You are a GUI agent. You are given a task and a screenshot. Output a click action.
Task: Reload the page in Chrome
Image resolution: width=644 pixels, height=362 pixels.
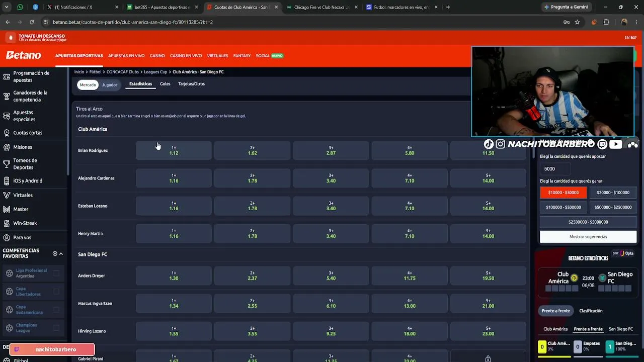[x=32, y=22]
